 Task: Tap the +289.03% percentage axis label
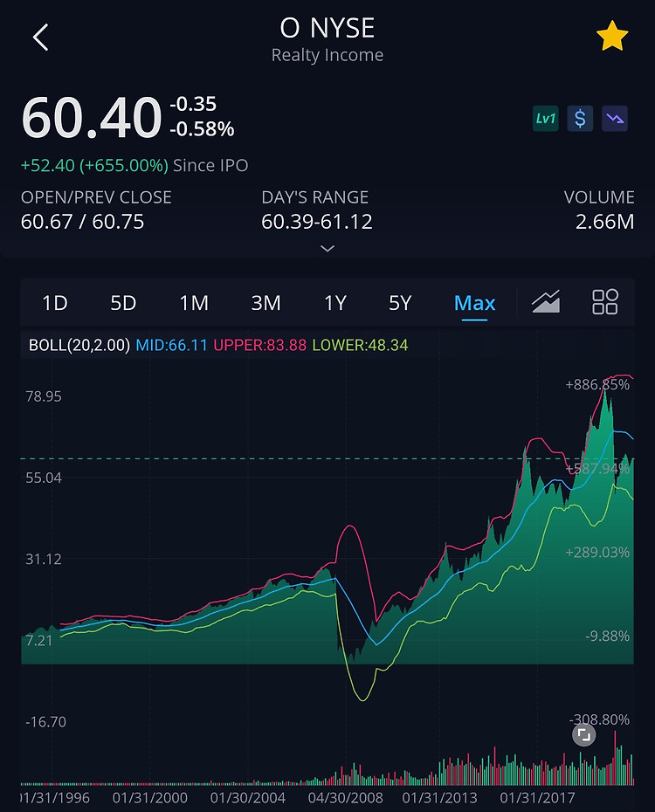point(597,552)
